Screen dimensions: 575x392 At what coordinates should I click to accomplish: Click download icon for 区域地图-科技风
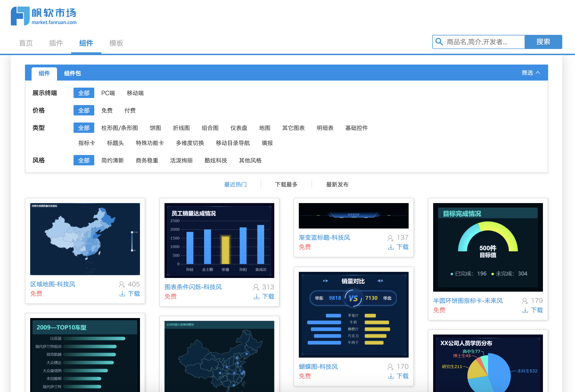[x=122, y=294]
